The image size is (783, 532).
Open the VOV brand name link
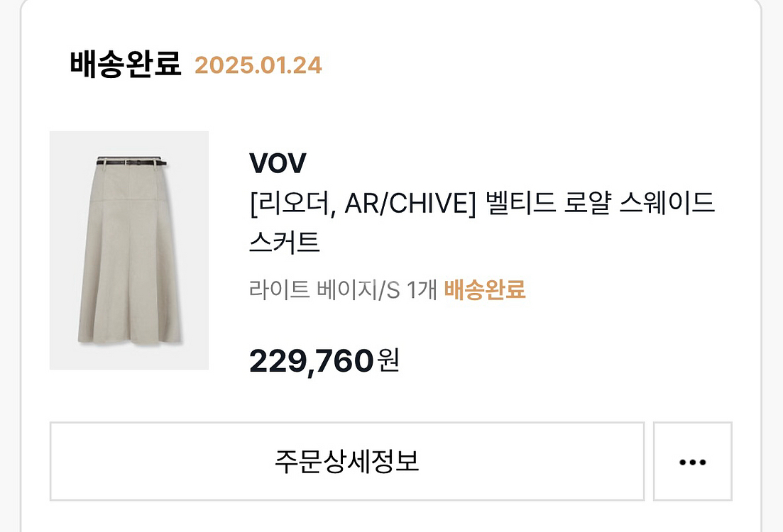click(278, 163)
